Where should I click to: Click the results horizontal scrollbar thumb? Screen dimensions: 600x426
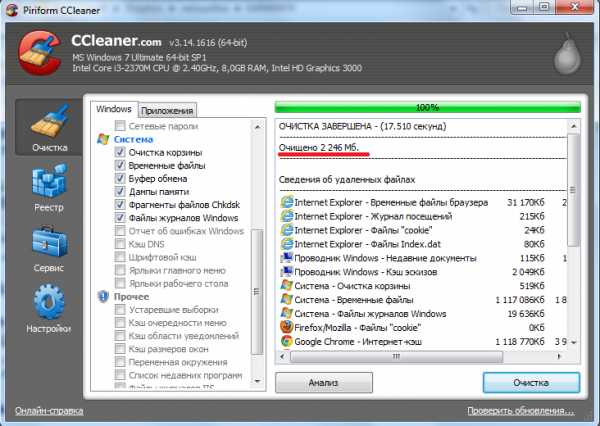click(396, 356)
